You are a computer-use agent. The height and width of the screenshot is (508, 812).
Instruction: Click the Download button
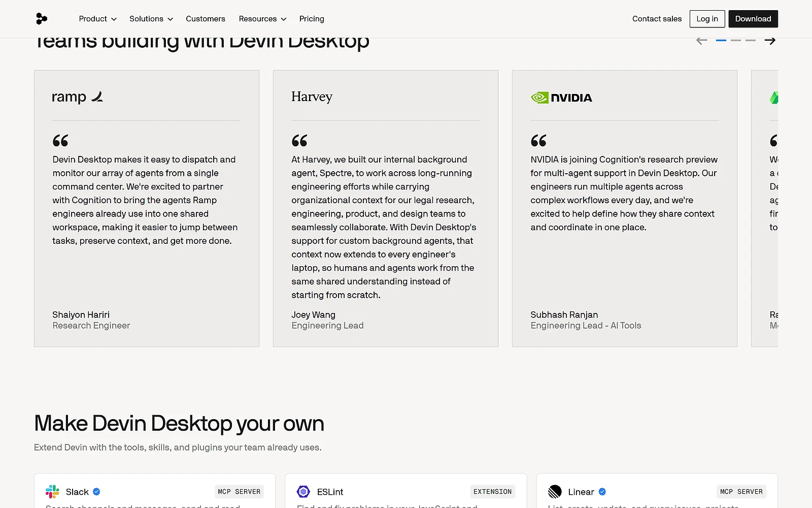[x=753, y=19]
